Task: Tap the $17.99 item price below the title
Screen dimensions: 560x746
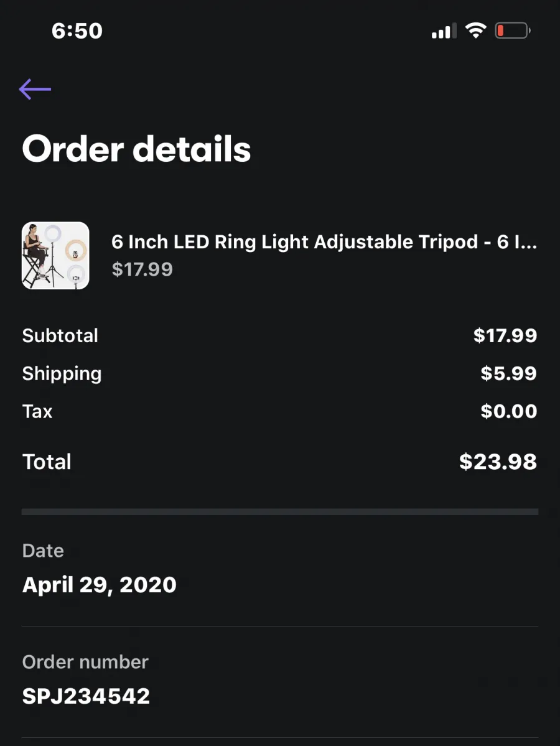Action: point(142,269)
